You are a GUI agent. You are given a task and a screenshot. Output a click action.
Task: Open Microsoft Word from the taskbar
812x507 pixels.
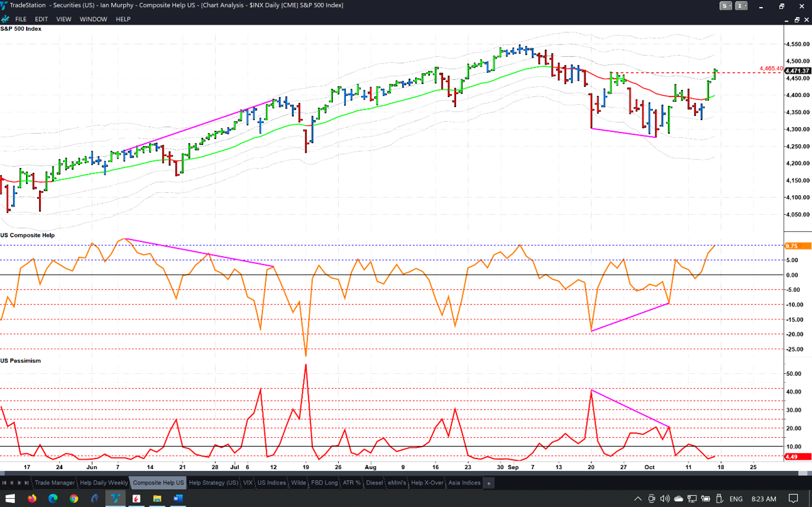click(177, 499)
